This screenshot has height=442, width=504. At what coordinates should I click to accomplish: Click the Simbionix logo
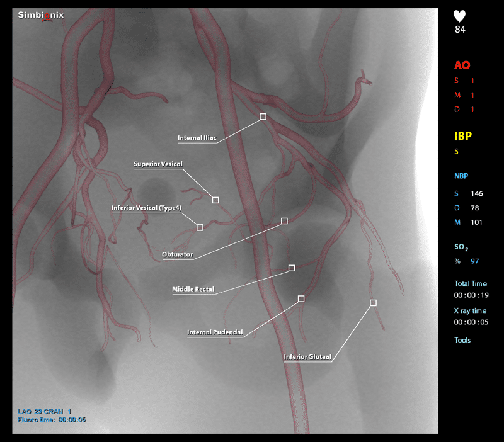(41, 15)
